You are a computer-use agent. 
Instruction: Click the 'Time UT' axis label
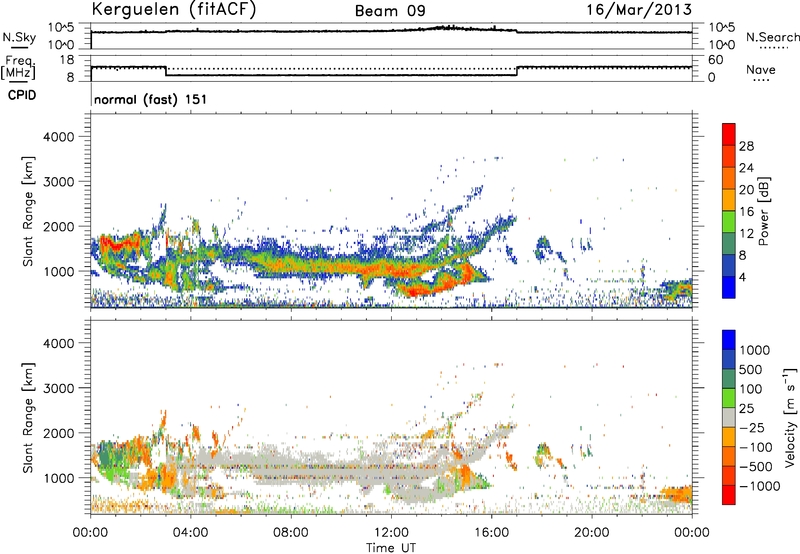point(391,548)
